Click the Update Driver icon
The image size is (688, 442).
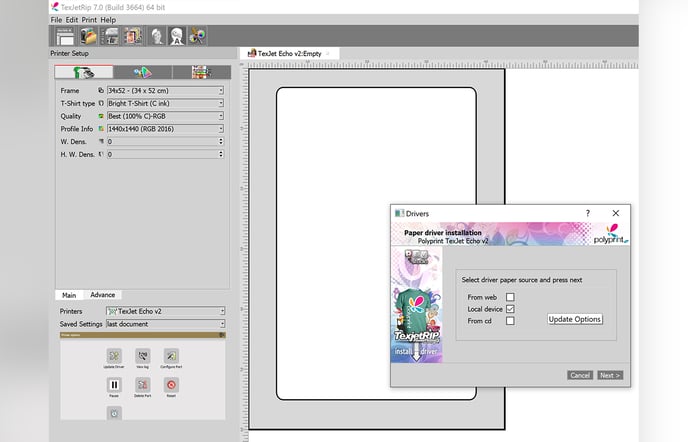(114, 356)
